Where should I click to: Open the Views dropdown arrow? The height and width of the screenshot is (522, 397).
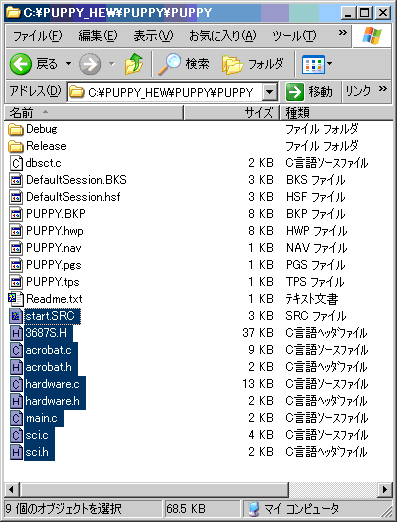pyautogui.click(x=329, y=63)
